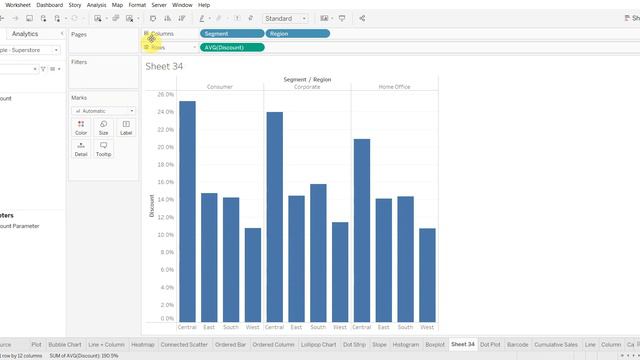This screenshot has height=360, width=640.
Task: Open the Superstore data source dropdown
Action: pos(29,50)
